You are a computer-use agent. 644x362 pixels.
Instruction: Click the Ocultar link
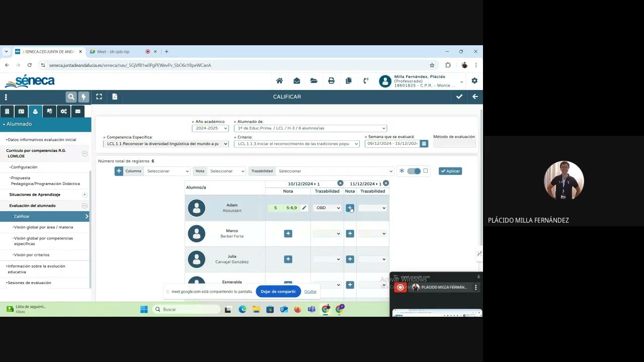[310, 292]
